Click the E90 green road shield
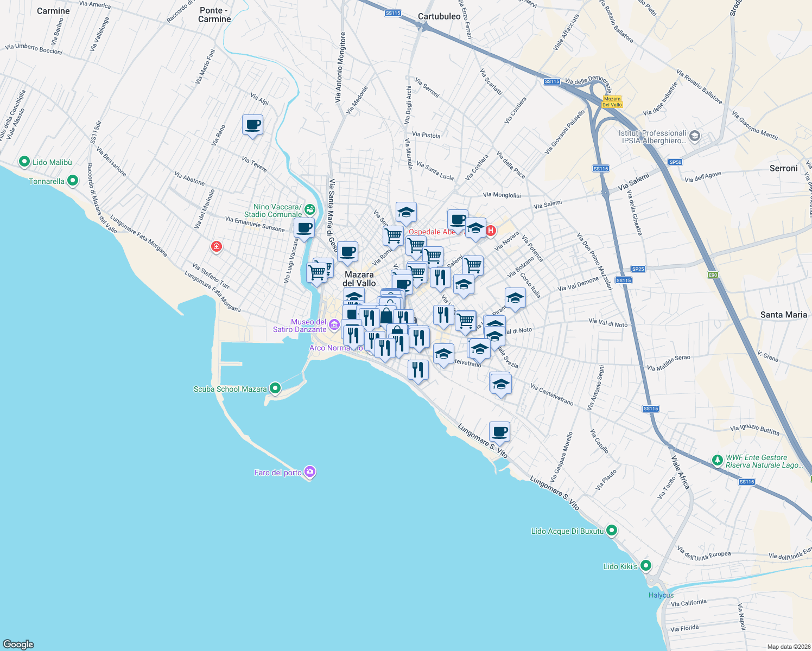 [x=713, y=275]
